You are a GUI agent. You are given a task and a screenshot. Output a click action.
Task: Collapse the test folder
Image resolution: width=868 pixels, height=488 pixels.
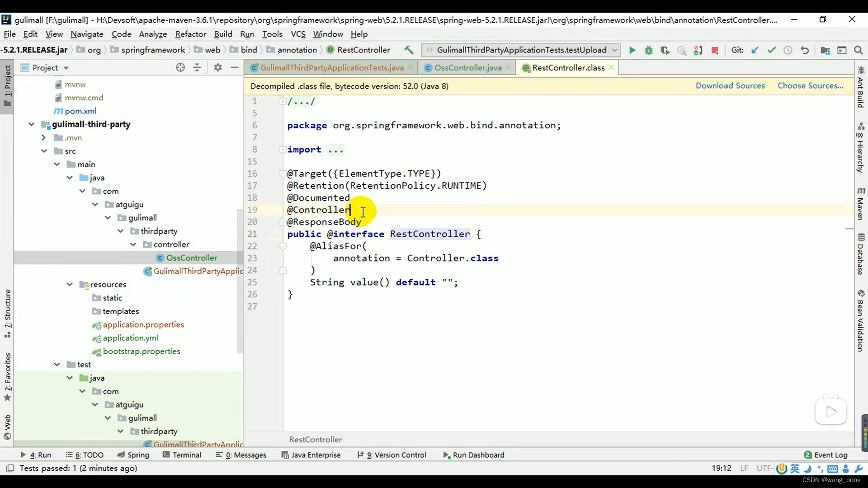(57, 365)
